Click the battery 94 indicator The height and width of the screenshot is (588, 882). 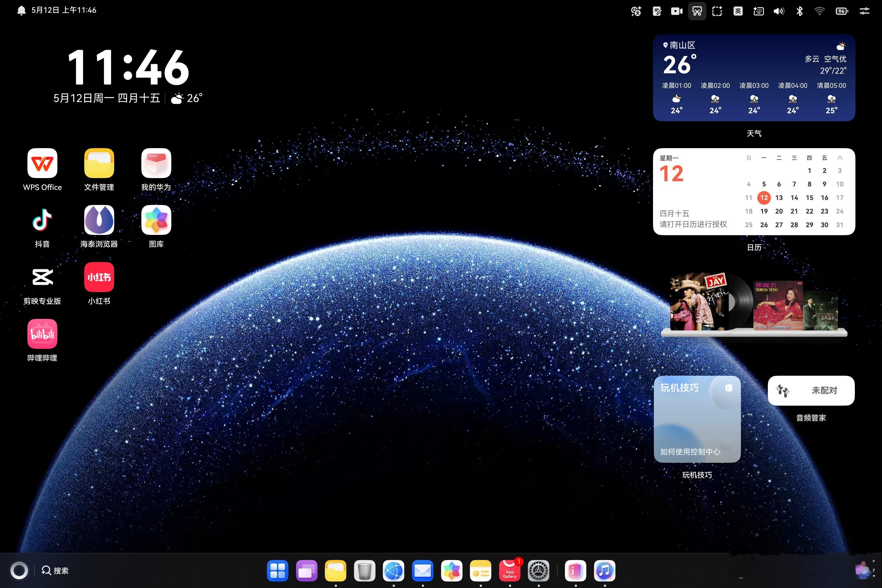842,11
